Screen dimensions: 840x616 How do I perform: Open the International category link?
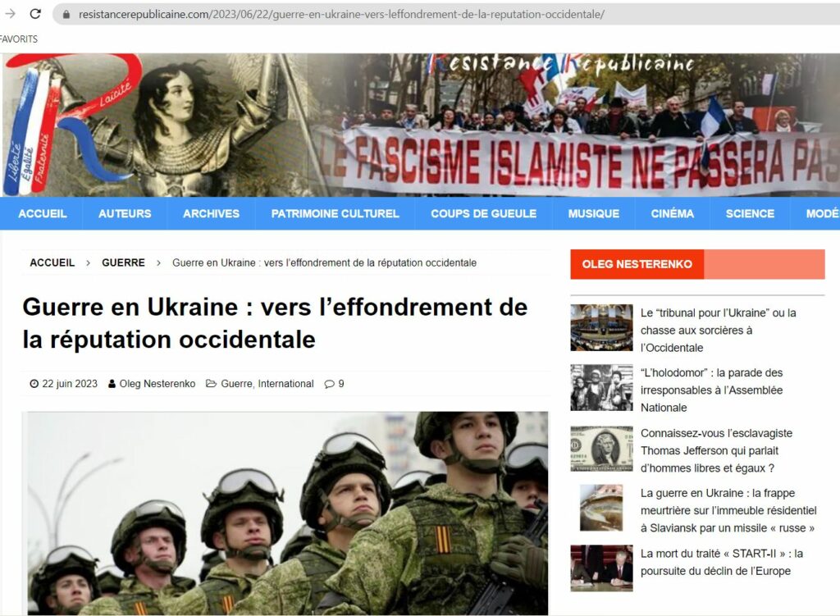coord(285,384)
